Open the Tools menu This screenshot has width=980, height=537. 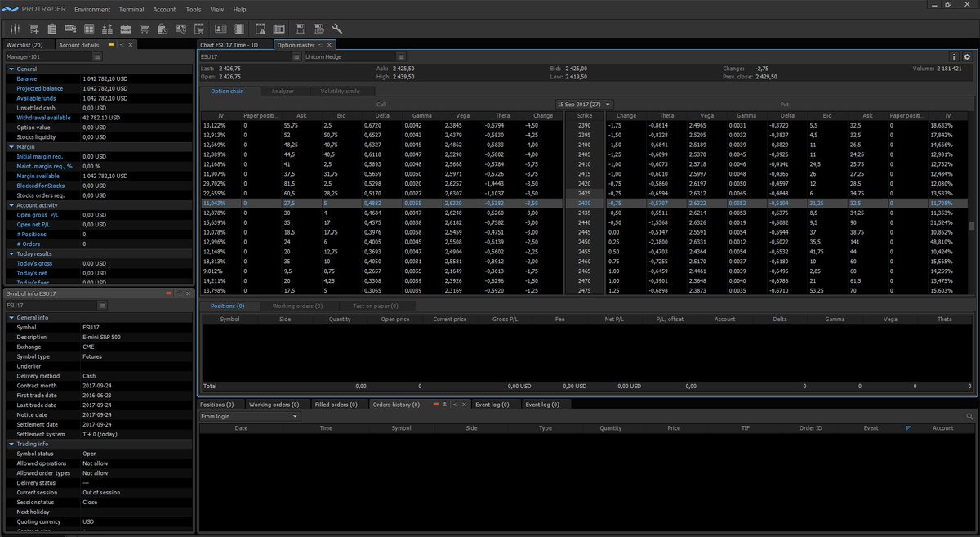pyautogui.click(x=194, y=10)
